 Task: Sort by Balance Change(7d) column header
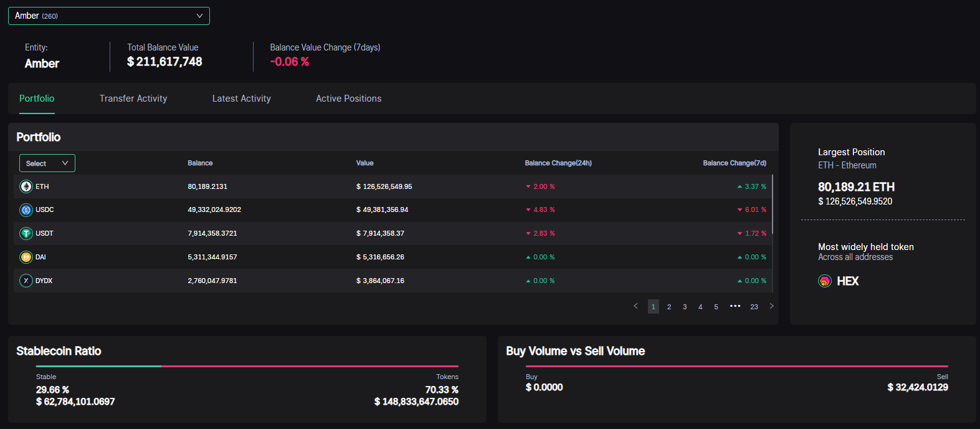(x=735, y=163)
